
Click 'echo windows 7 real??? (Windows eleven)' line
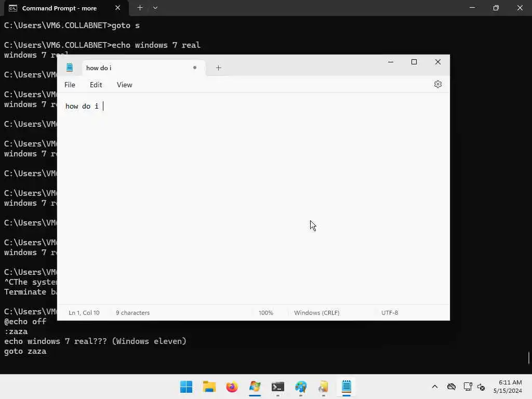[x=96, y=341]
